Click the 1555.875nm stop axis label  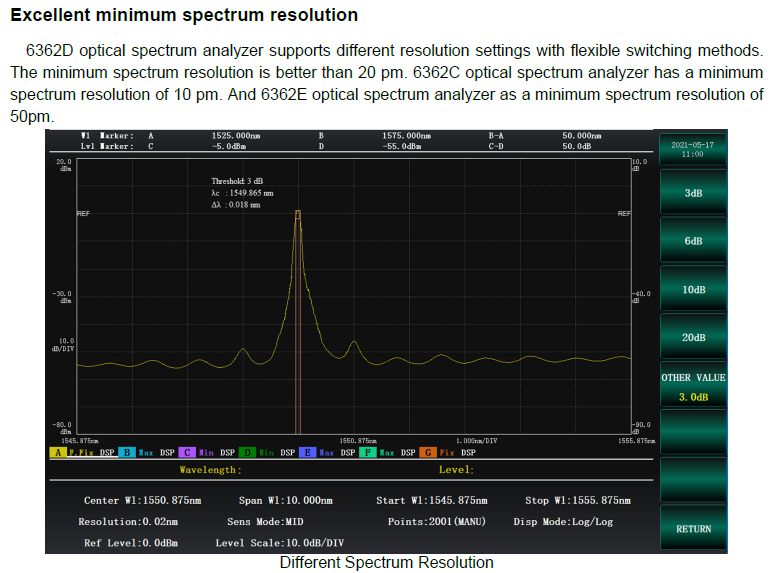[636, 441]
